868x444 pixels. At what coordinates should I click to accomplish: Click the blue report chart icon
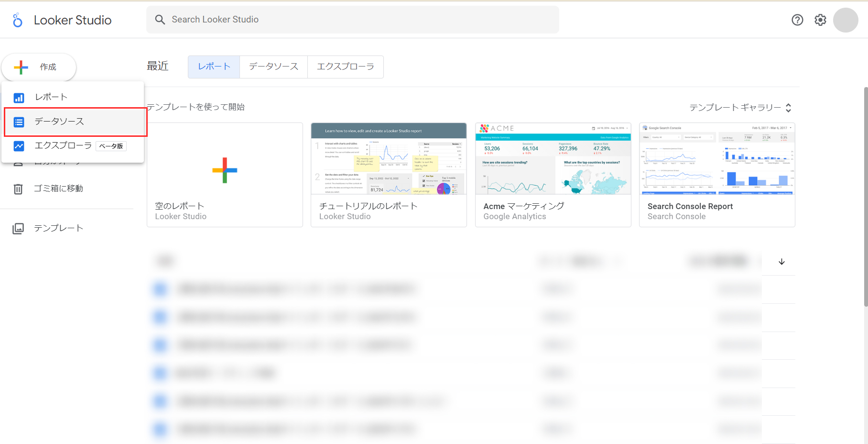(x=19, y=98)
